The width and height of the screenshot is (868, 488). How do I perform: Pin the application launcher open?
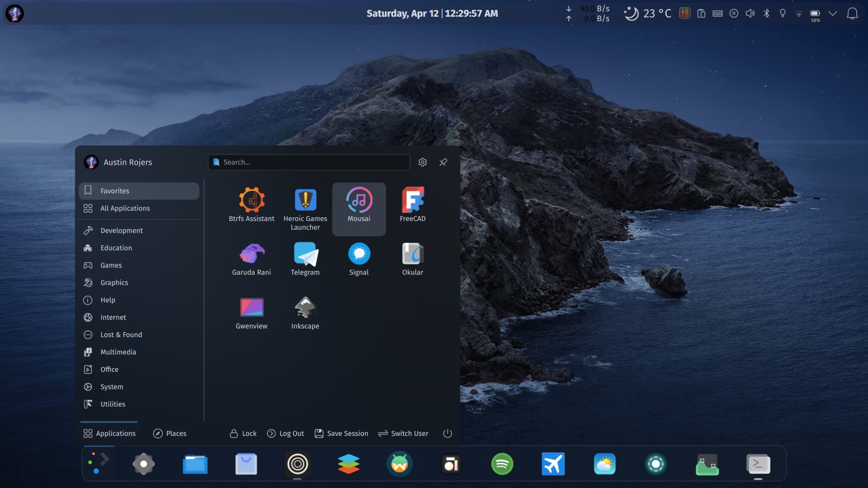pyautogui.click(x=443, y=162)
